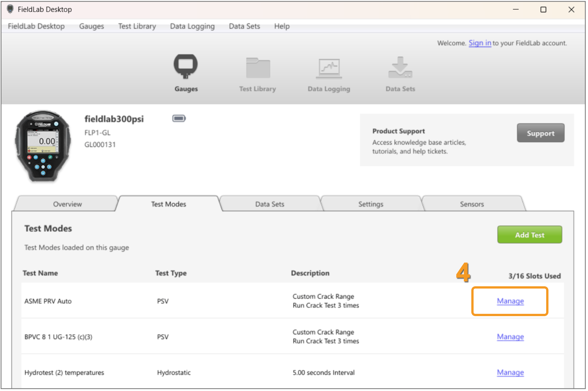Click the Sign in link
The image size is (588, 391).
tap(480, 43)
